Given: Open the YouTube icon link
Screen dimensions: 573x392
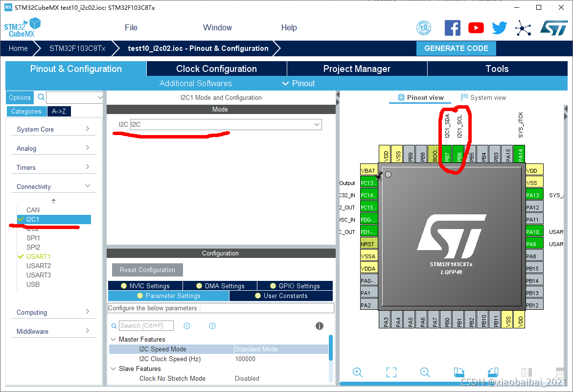Looking at the screenshot, I should click(476, 28).
